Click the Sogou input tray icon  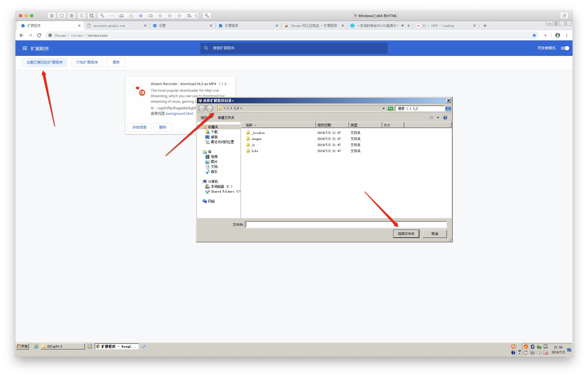click(513, 346)
